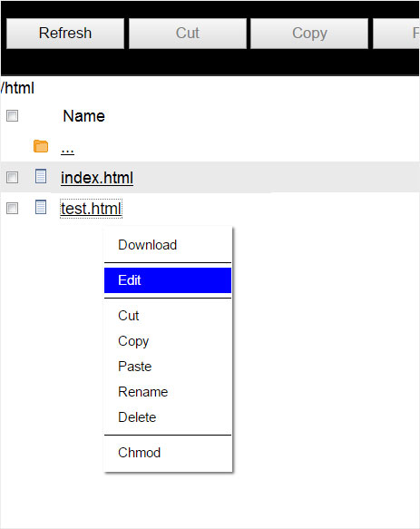The width and height of the screenshot is (420, 529).
Task: Click the Cut toolbar button
Action: [188, 34]
